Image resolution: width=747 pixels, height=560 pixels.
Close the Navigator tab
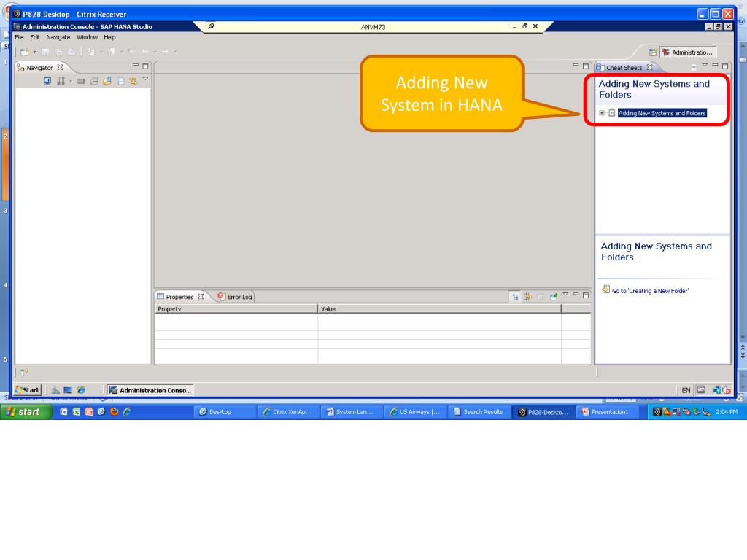tap(60, 68)
